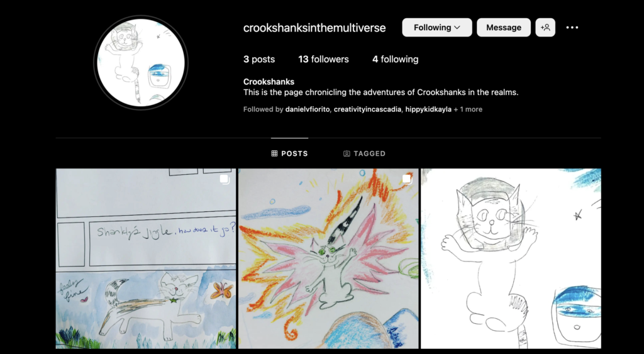View the 4 following list
This screenshot has height=354, width=644.
395,59
